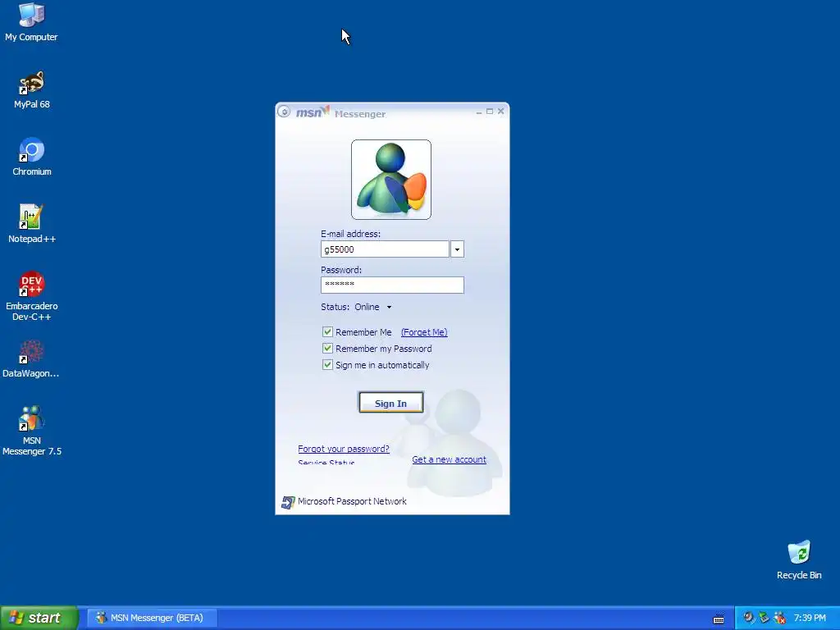840x630 pixels.
Task: Open the Windows start menu
Action: pyautogui.click(x=39, y=618)
